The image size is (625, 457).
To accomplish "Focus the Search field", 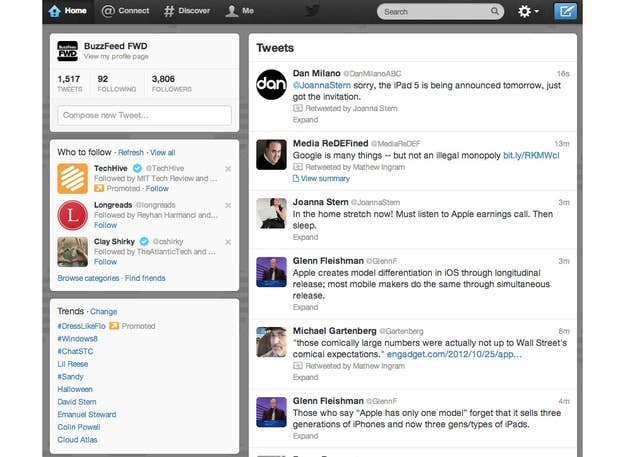I will click(440, 12).
